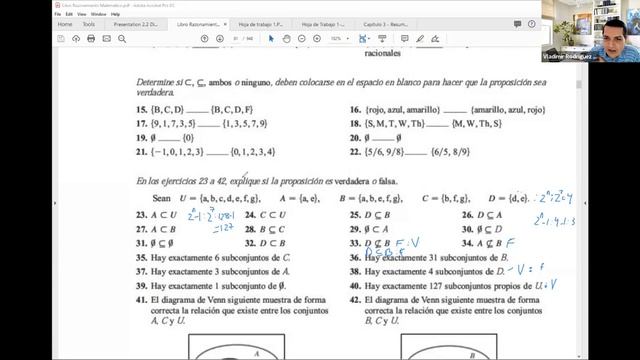Click the upload to cloud icon
The width and height of the screenshot is (640, 360).
tap(76, 39)
